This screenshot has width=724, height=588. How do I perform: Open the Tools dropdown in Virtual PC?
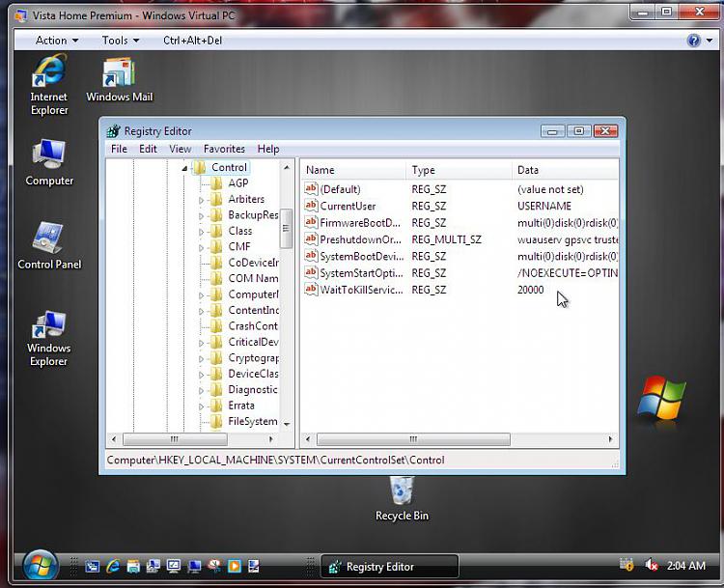[x=120, y=41]
